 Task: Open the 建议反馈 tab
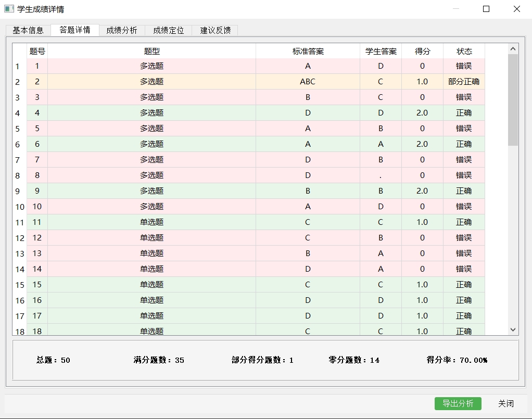pos(215,30)
